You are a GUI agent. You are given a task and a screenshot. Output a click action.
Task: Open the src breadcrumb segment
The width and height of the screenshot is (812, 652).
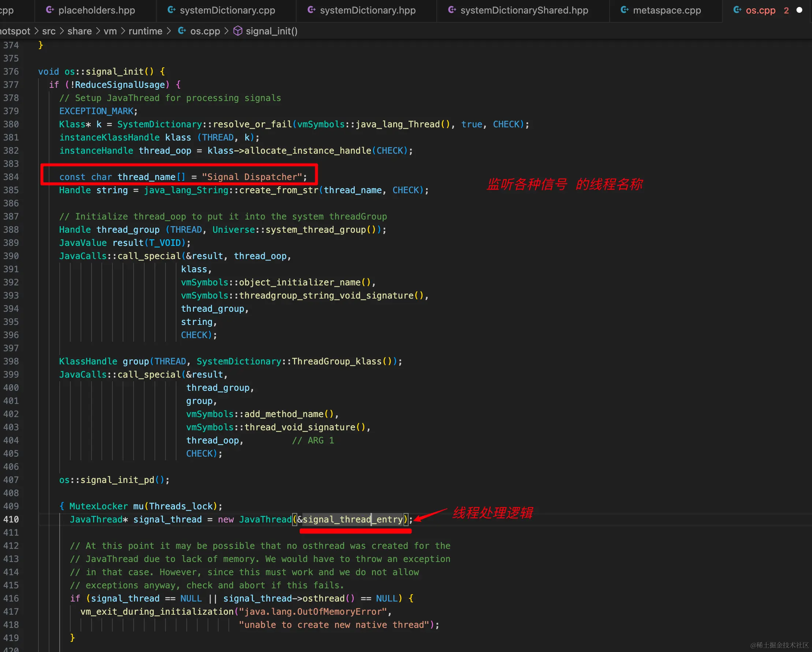[49, 31]
